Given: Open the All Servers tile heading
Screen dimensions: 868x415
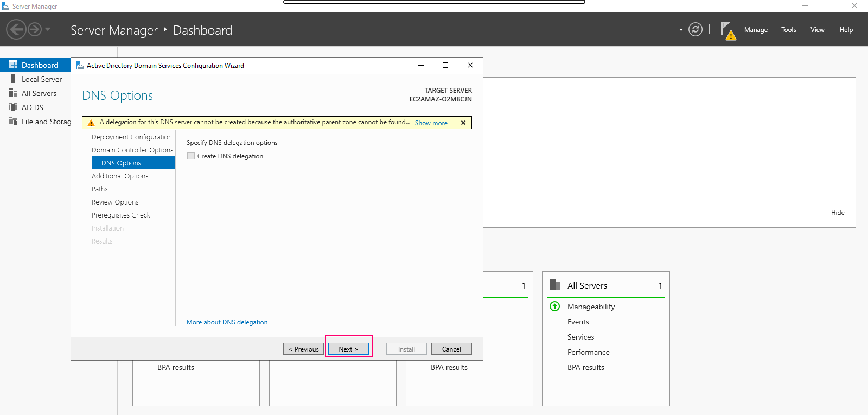Looking at the screenshot, I should click(x=587, y=286).
